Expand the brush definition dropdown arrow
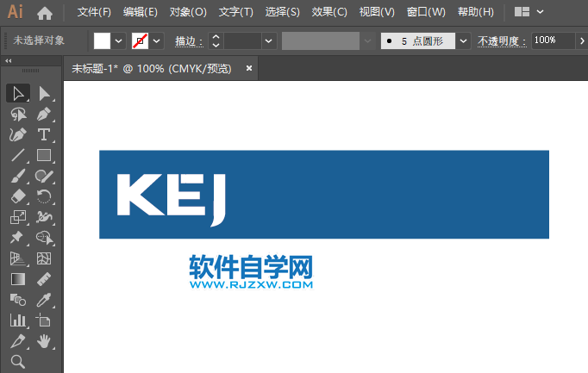The height and width of the screenshot is (373, 588). click(463, 40)
